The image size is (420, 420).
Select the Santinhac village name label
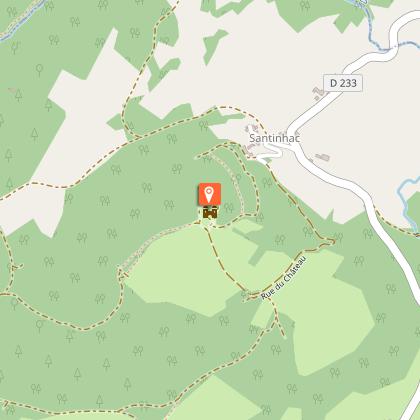(275, 138)
